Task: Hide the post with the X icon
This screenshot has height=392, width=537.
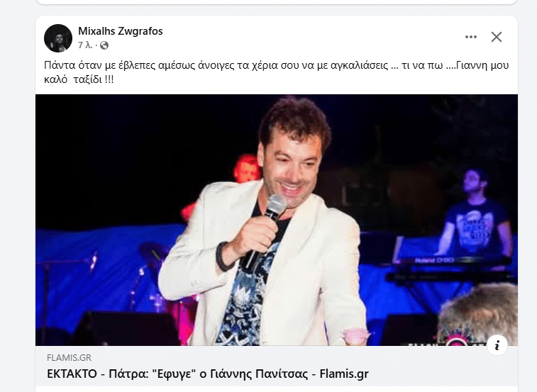Action: (497, 37)
